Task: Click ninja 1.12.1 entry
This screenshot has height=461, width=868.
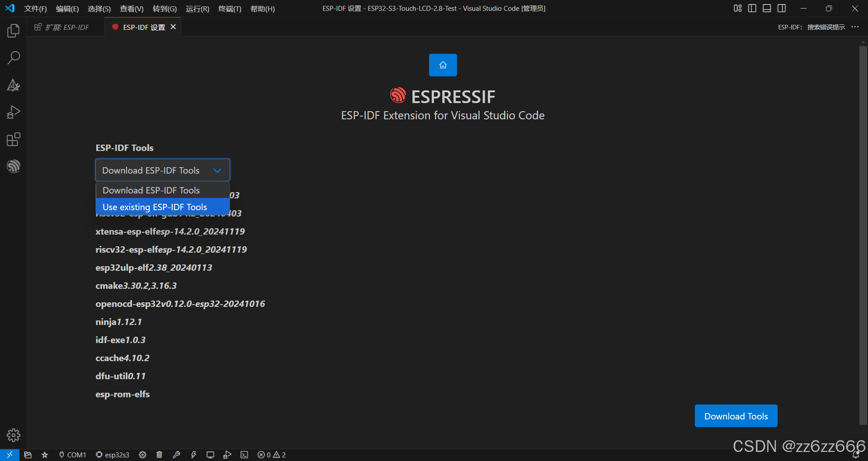Action: (x=118, y=322)
